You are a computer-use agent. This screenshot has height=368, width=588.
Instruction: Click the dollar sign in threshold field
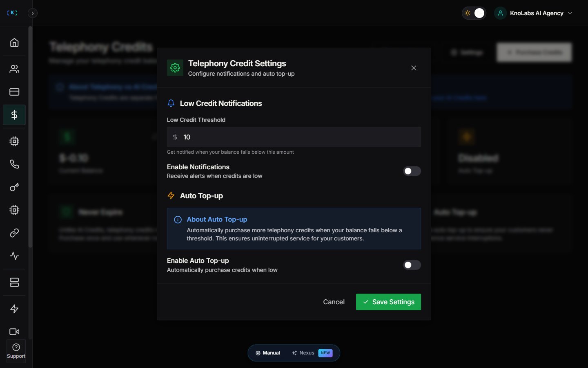[175, 137]
